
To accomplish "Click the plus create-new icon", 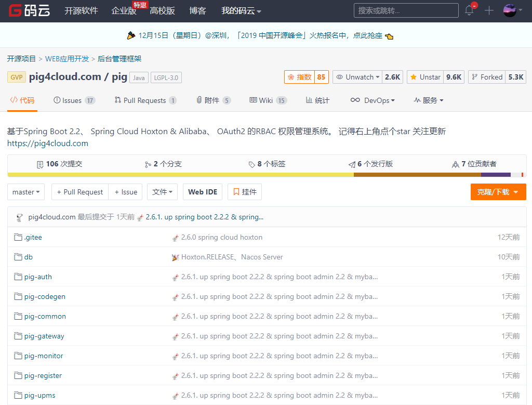I will tap(489, 10).
